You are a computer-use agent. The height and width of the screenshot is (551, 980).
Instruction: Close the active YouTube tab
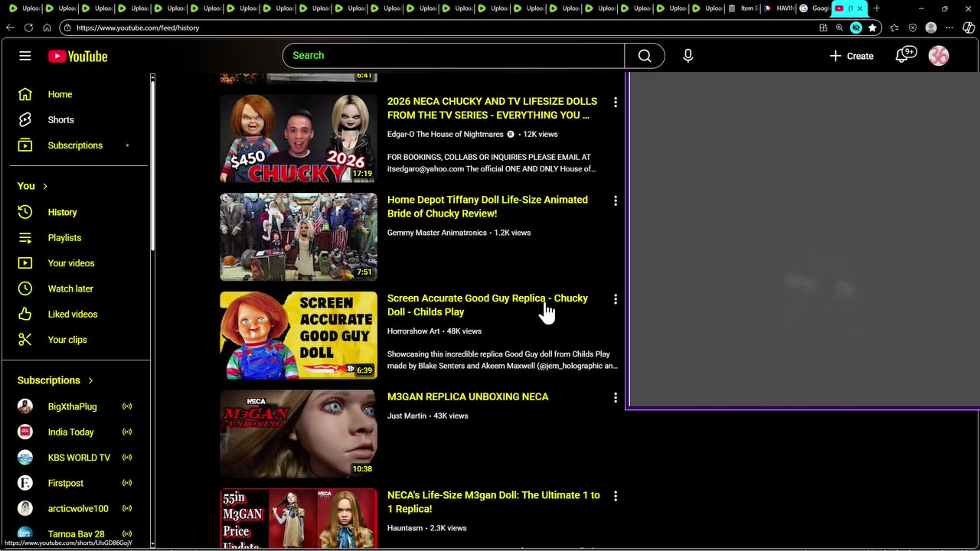tap(860, 8)
